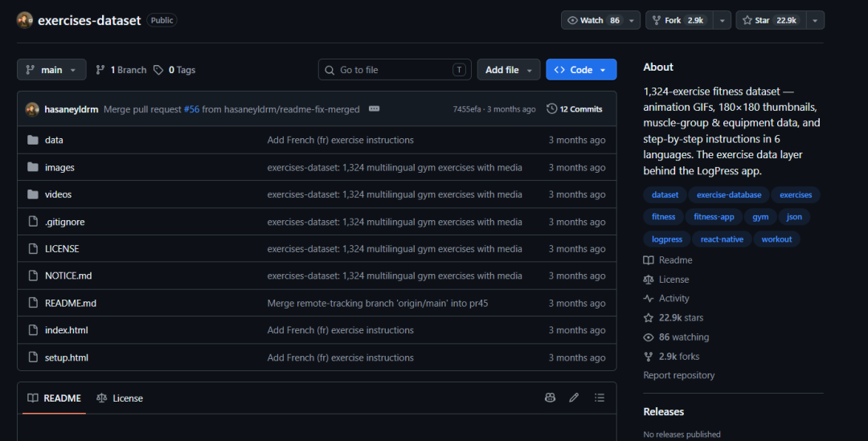Edit README with the pencil icon
Viewport: 868px width, 441px height.
tap(574, 398)
